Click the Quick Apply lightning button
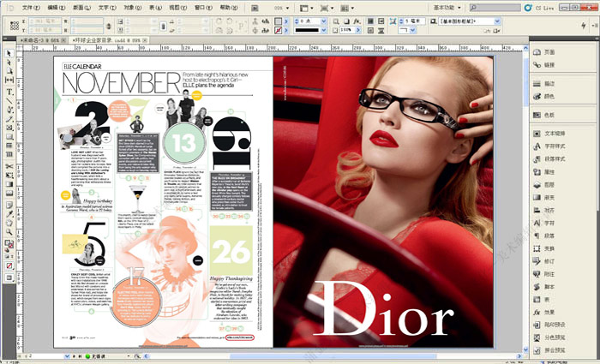This screenshot has width=600, height=364. pyautogui.click(x=583, y=26)
